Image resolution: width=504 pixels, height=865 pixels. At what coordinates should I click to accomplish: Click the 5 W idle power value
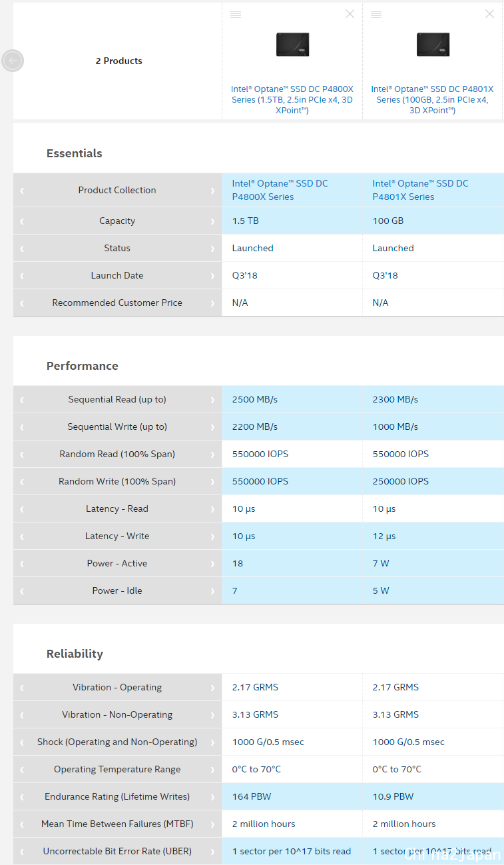coord(381,590)
